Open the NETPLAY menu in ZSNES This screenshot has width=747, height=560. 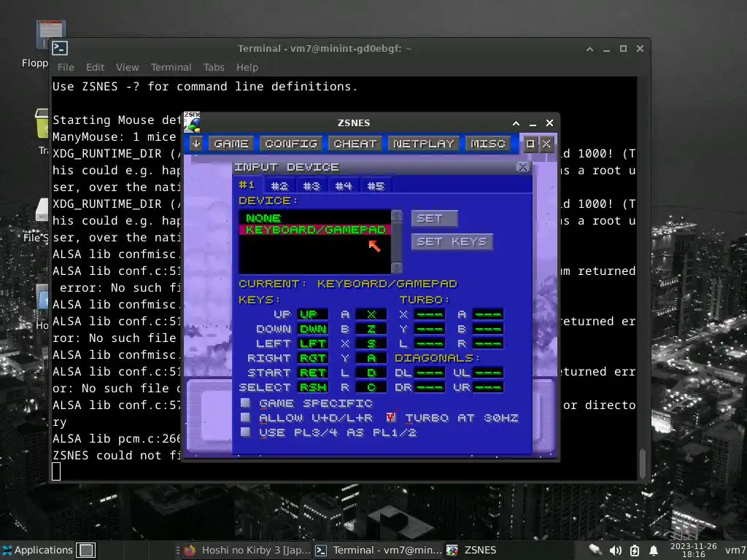[x=424, y=144]
